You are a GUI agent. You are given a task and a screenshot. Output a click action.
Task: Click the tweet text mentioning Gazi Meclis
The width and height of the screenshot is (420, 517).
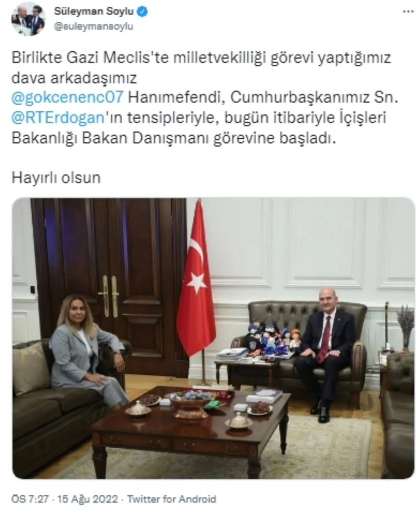coord(205,98)
